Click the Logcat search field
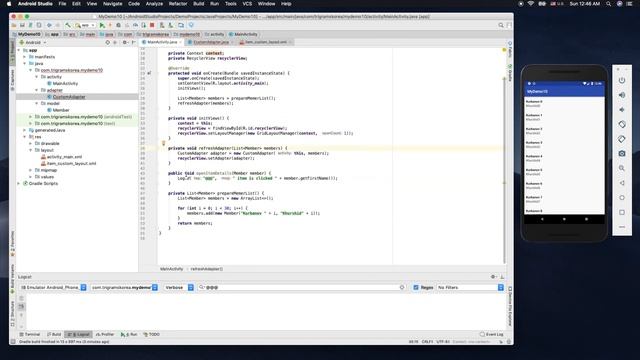The image size is (640, 360). click(302, 287)
